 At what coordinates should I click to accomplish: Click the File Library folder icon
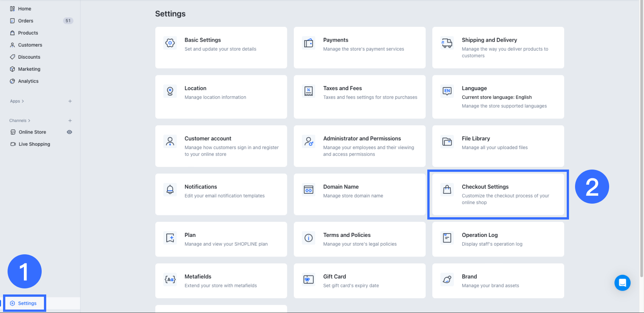(447, 142)
